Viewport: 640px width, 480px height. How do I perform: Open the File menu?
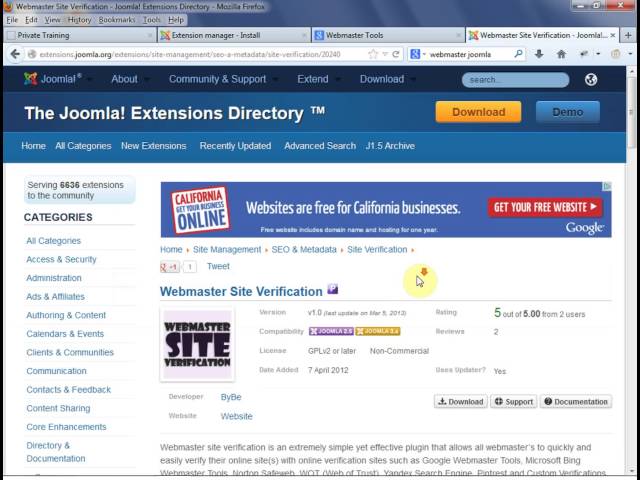coord(12,20)
